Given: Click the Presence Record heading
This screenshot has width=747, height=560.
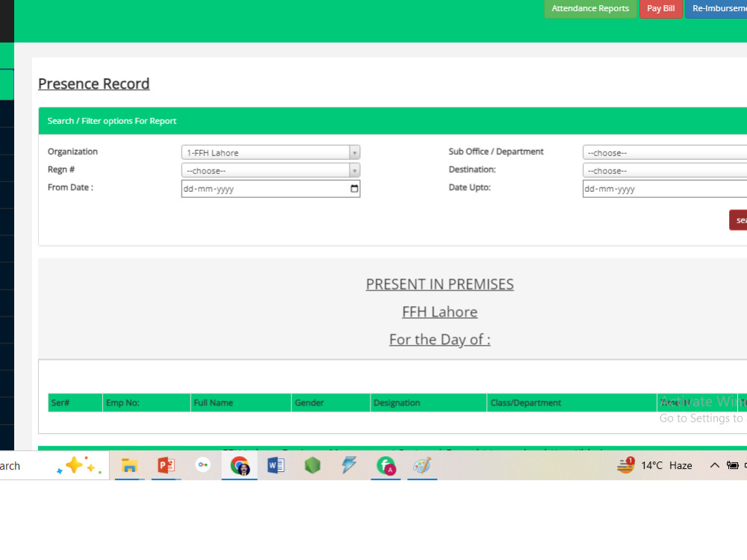Looking at the screenshot, I should [94, 84].
